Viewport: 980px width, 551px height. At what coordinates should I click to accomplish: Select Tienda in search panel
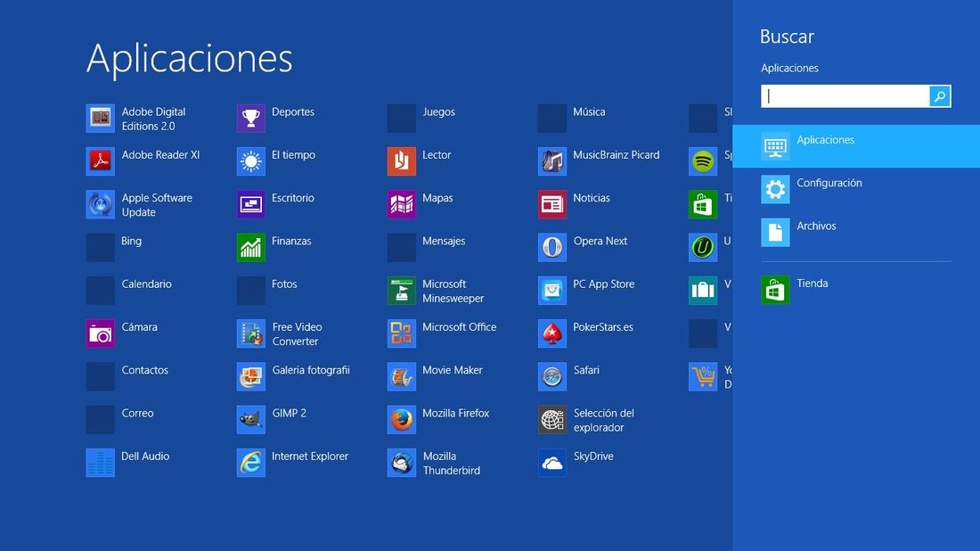[856, 290]
